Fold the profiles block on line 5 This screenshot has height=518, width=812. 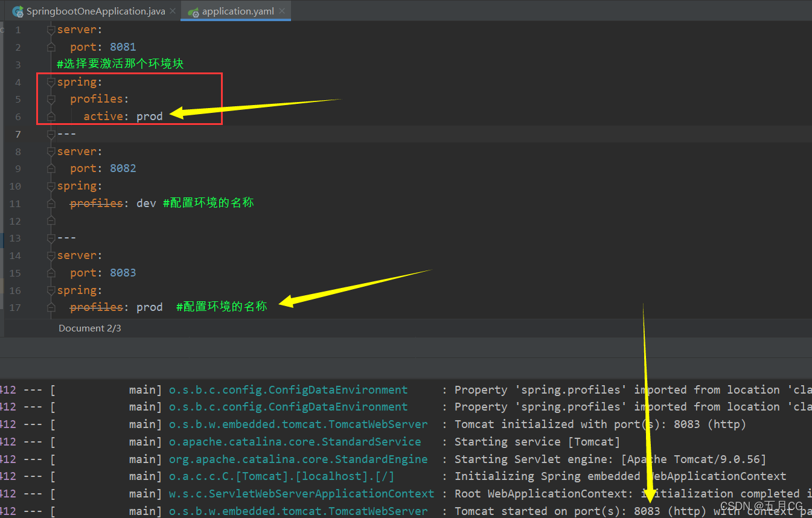[x=51, y=99]
